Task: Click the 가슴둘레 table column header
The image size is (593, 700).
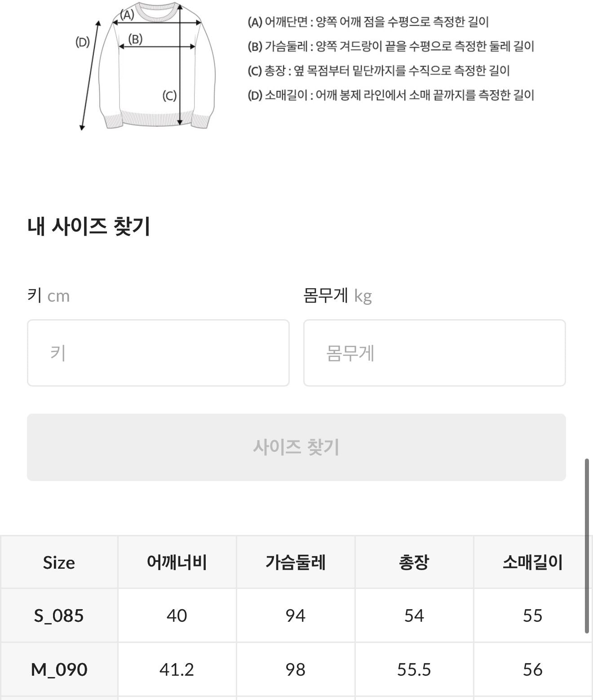Action: [296, 562]
